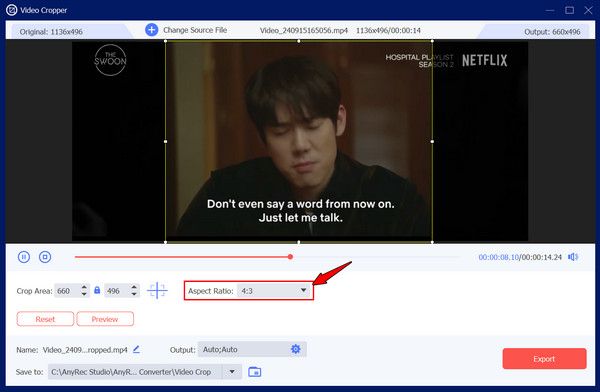Toggle the crop aspect lock icon
This screenshot has width=600, height=392.
[x=97, y=290]
